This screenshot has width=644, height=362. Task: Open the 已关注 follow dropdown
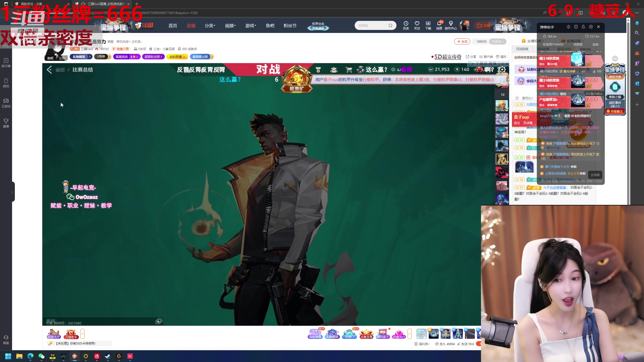point(498,41)
